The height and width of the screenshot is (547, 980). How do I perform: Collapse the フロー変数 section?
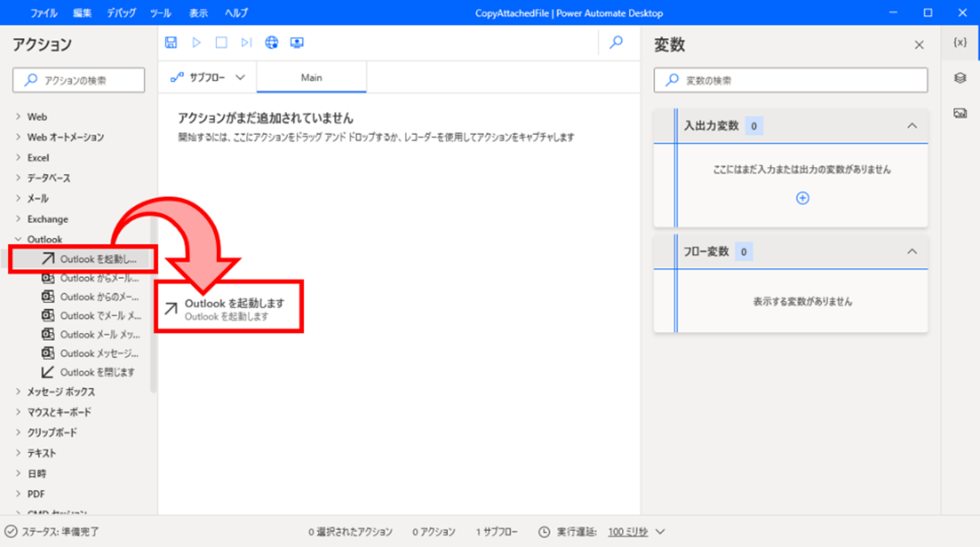coord(911,251)
